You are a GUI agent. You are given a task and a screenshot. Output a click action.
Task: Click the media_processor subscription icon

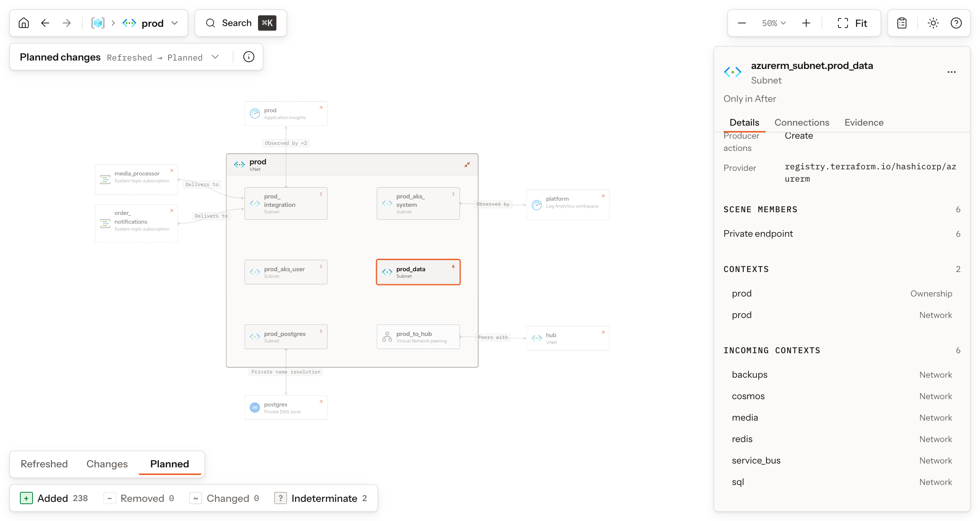click(x=105, y=180)
